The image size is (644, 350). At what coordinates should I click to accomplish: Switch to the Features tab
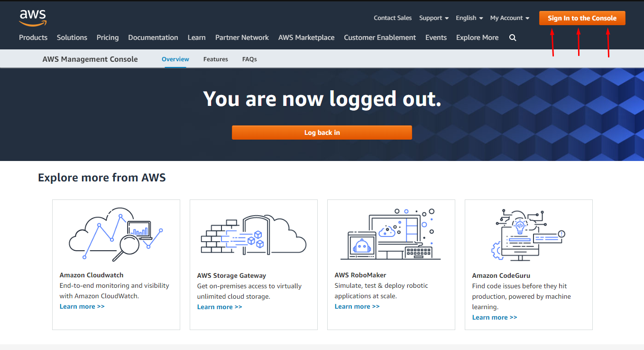[216, 59]
